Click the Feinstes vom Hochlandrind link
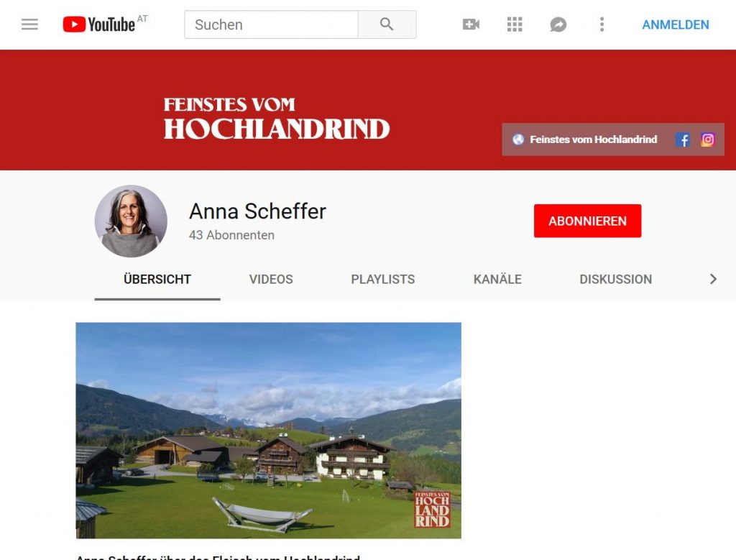 [593, 139]
